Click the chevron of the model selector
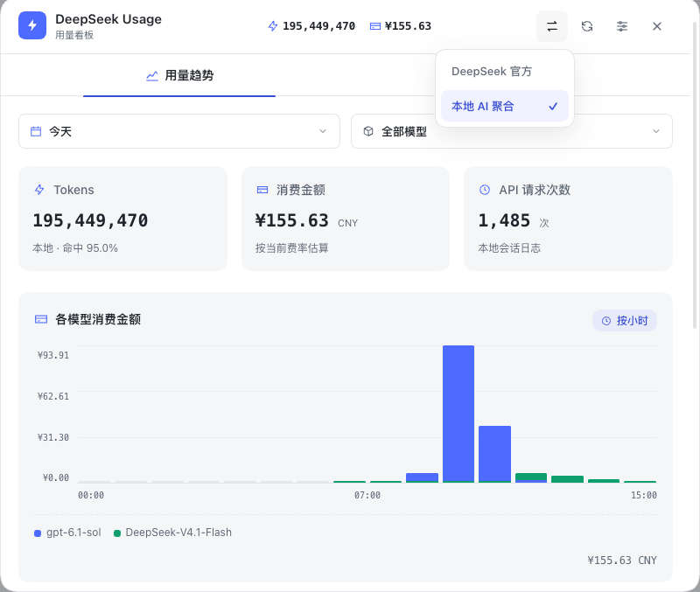The image size is (700, 592). point(655,131)
